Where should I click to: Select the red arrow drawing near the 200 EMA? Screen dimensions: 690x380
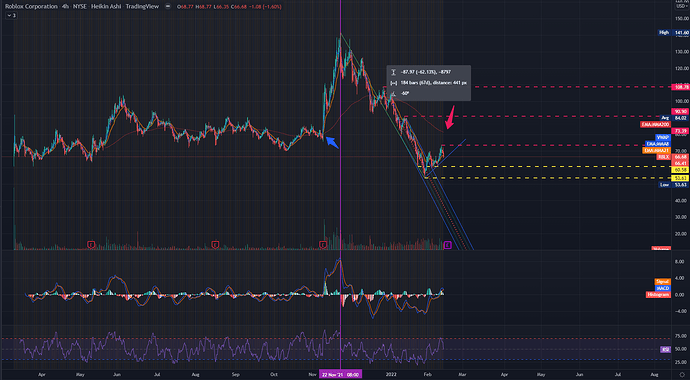tap(450, 117)
